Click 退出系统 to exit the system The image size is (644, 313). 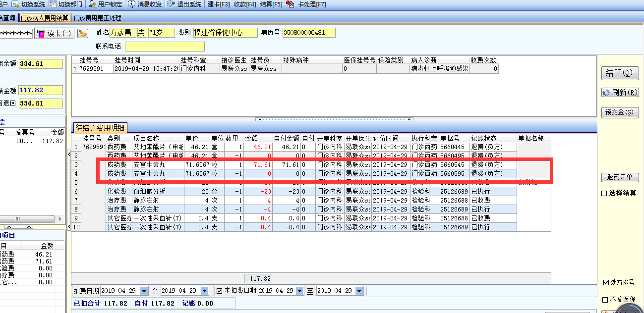coord(184,4)
